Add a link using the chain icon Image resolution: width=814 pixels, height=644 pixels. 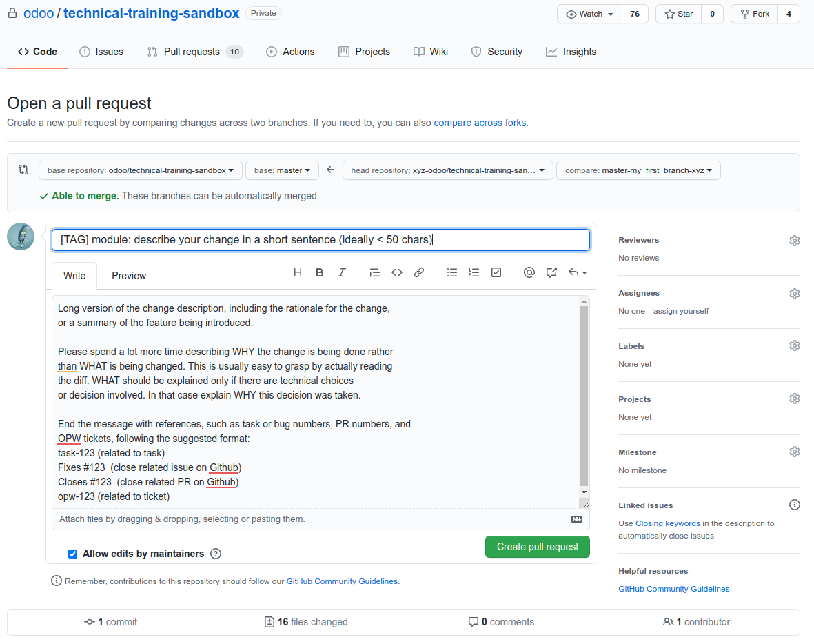coord(419,272)
